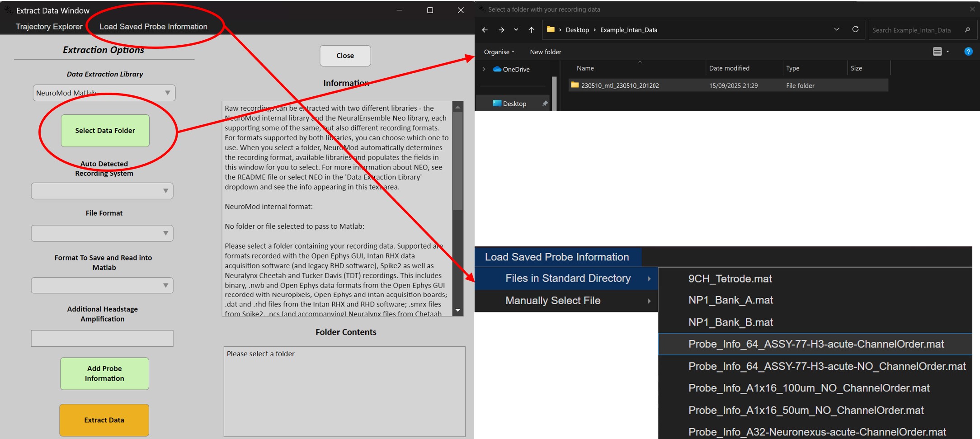Click the Select Data Folder button

pos(105,131)
